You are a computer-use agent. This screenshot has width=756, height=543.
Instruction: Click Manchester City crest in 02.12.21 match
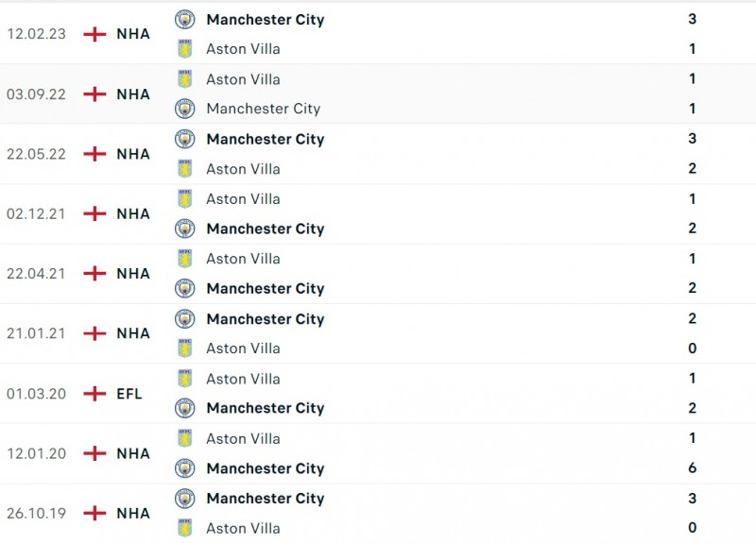coord(185,229)
